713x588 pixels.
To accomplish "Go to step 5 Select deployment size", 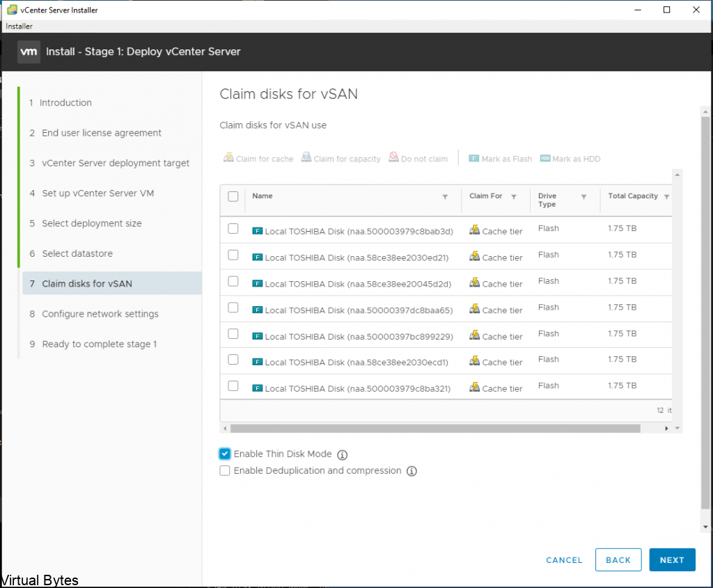I will click(x=86, y=223).
